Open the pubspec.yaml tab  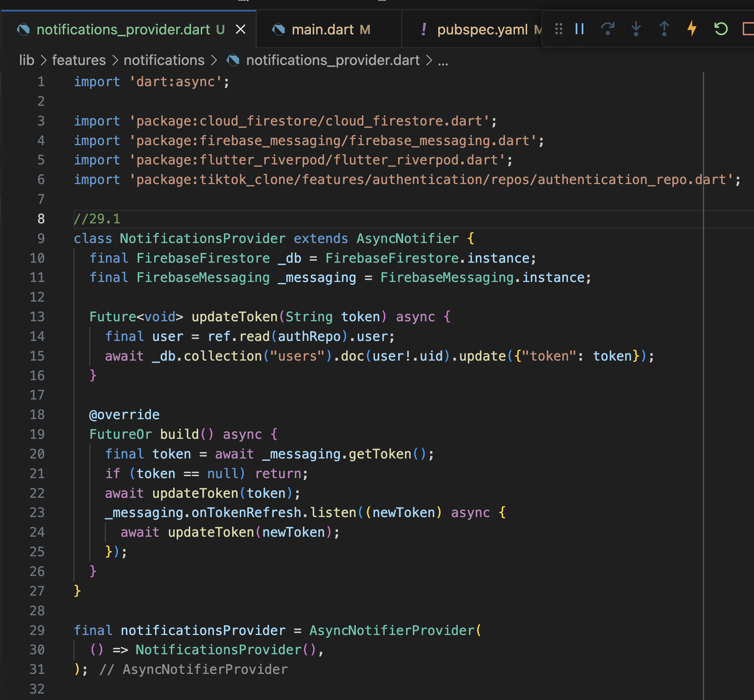pyautogui.click(x=482, y=29)
